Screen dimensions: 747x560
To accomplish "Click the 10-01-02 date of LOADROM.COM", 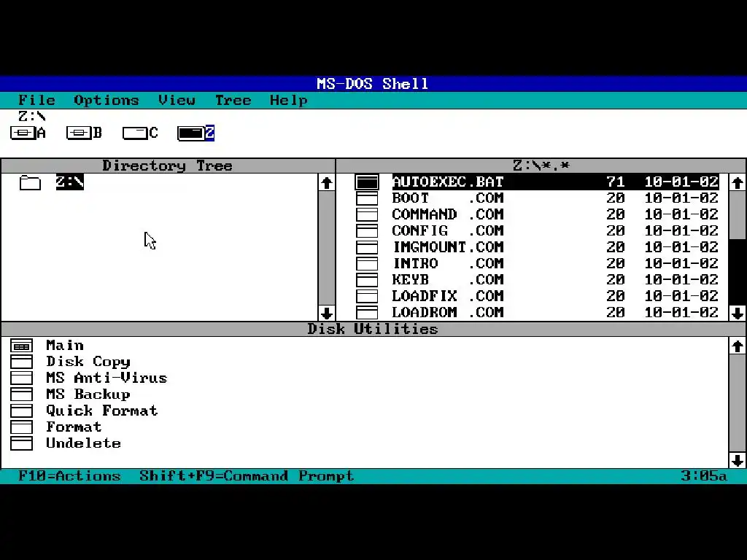I will 681,312.
